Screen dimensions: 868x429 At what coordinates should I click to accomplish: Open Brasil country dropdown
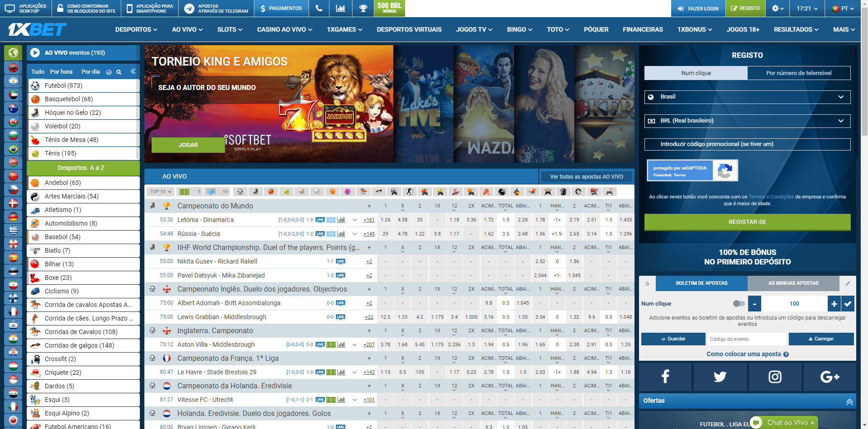747,97
